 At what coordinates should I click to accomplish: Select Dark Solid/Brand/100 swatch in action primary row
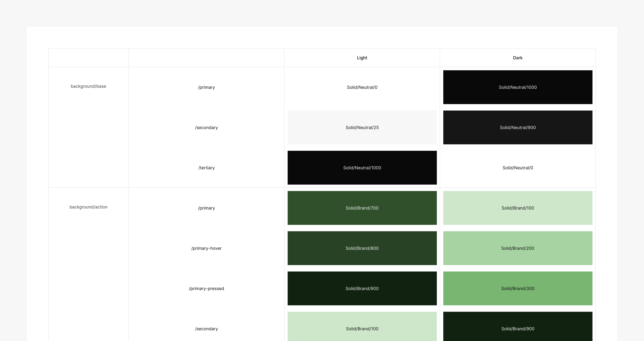(518, 208)
